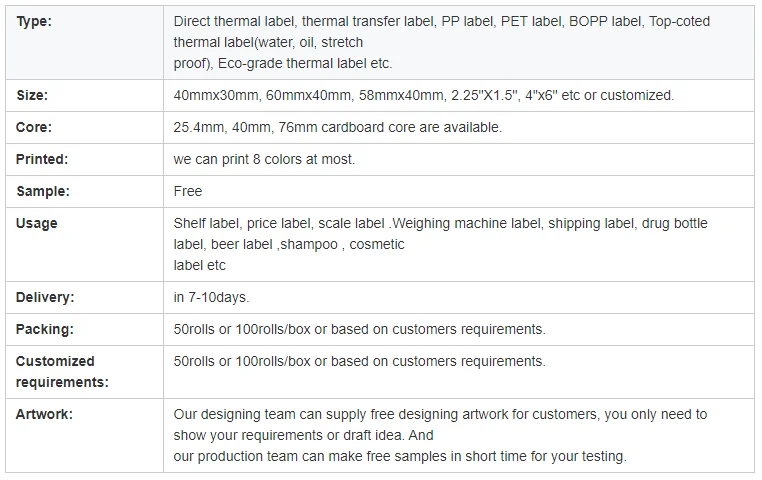The image size is (762, 480).
Task: Select the 'Packing:' row label
Action: tap(45, 329)
